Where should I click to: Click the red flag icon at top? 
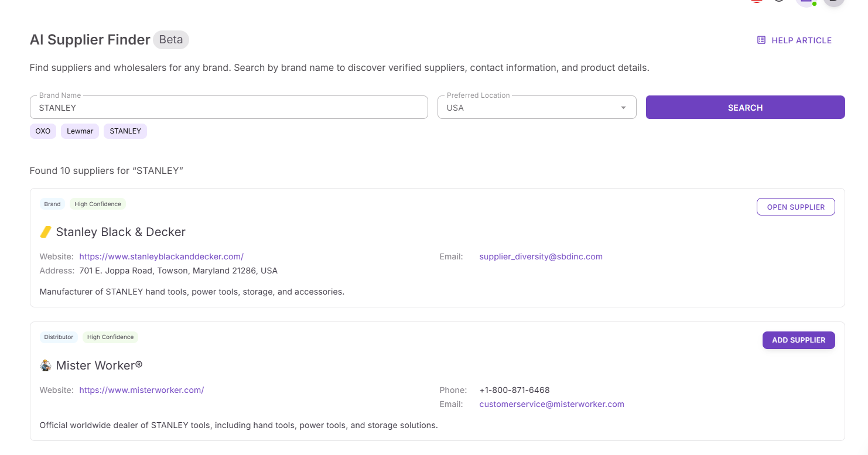pyautogui.click(x=757, y=1)
